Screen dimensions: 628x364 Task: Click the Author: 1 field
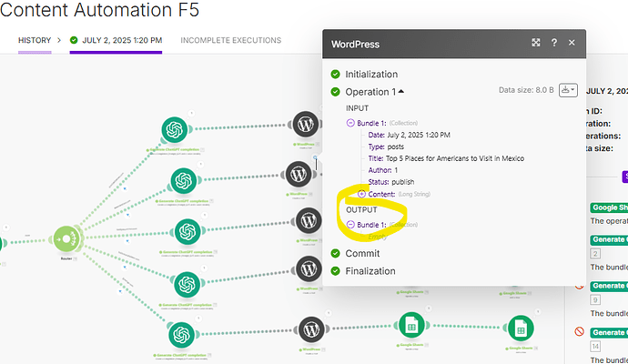[383, 170]
